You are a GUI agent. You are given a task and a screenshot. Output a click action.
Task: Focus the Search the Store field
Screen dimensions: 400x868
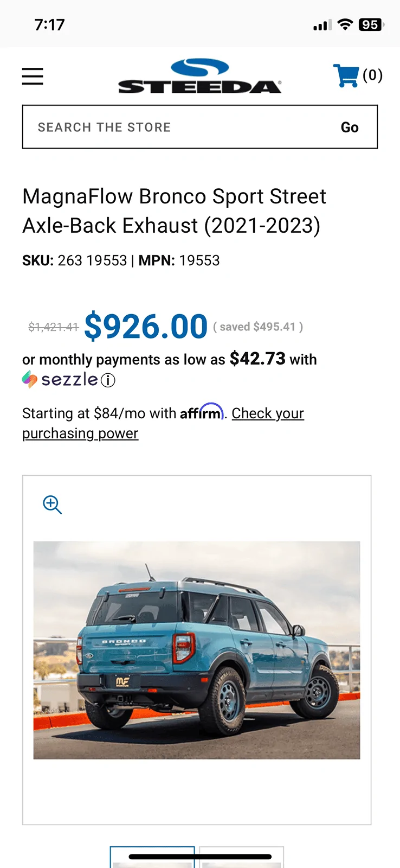click(x=179, y=127)
